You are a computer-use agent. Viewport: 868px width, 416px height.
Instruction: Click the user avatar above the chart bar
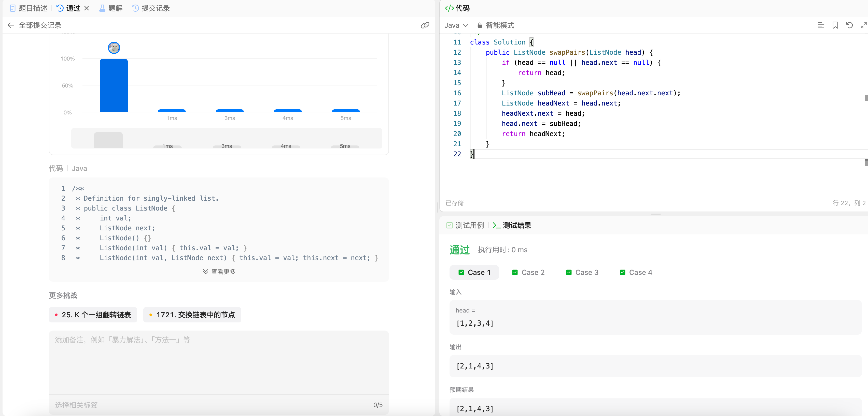pos(114,48)
